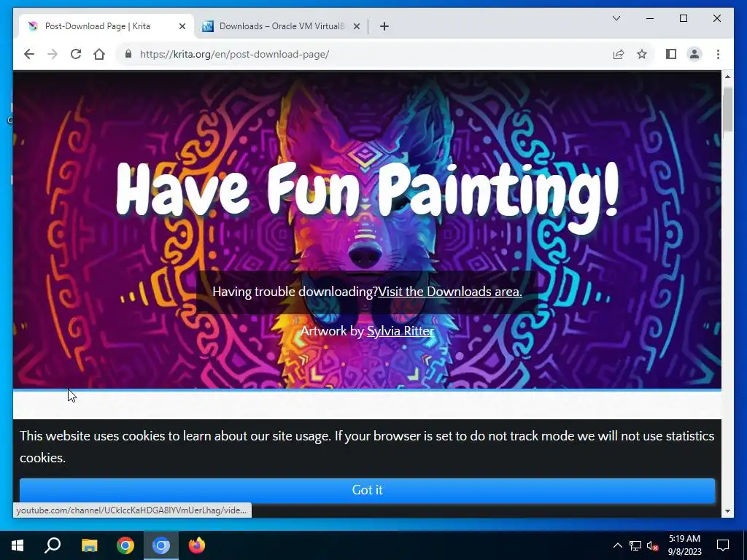Open the taskbar clock and date
This screenshot has height=560, width=747.
coord(684,545)
